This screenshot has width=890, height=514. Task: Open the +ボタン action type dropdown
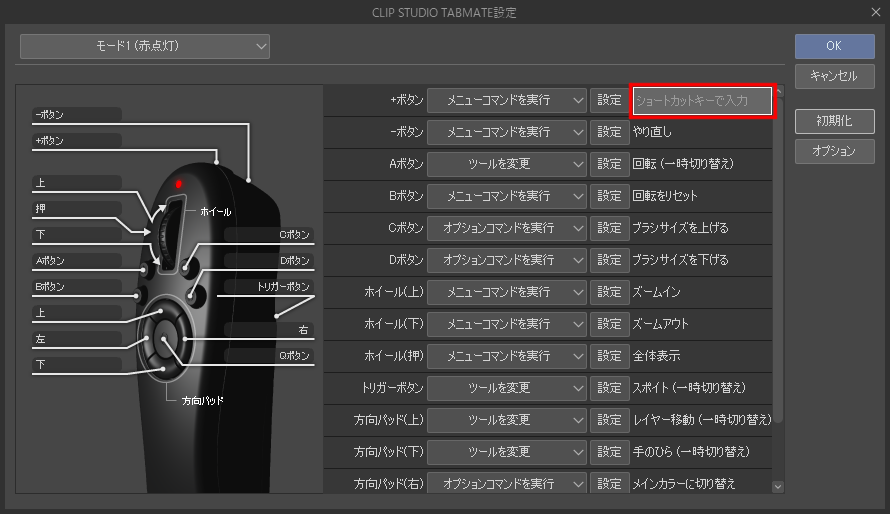tap(507, 100)
